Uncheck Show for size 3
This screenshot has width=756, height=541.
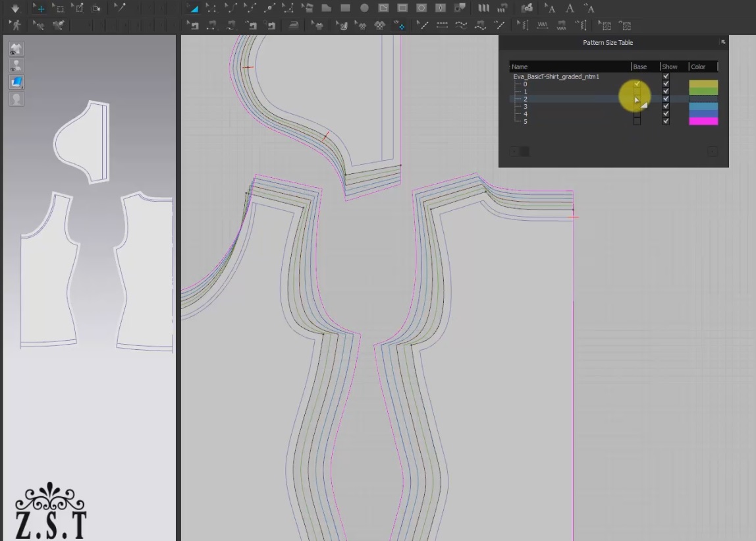pyautogui.click(x=666, y=106)
